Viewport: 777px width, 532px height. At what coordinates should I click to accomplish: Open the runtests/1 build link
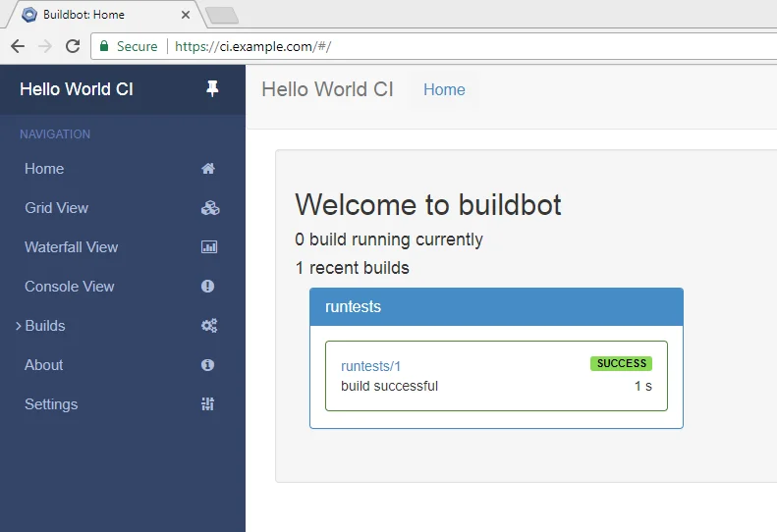(370, 366)
